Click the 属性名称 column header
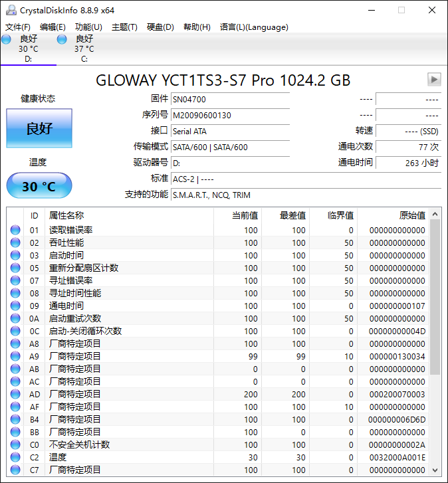448x483 pixels. (130, 215)
